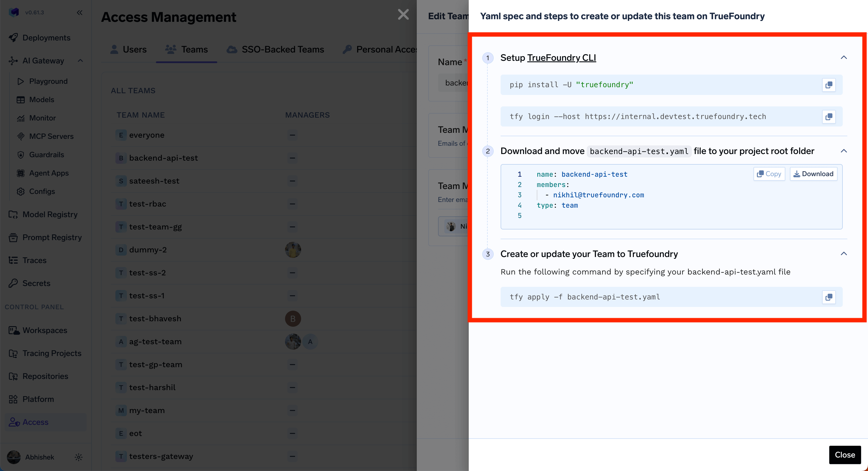Collapse the AI Gateway menu
This screenshot has height=471, width=868.
[80, 61]
